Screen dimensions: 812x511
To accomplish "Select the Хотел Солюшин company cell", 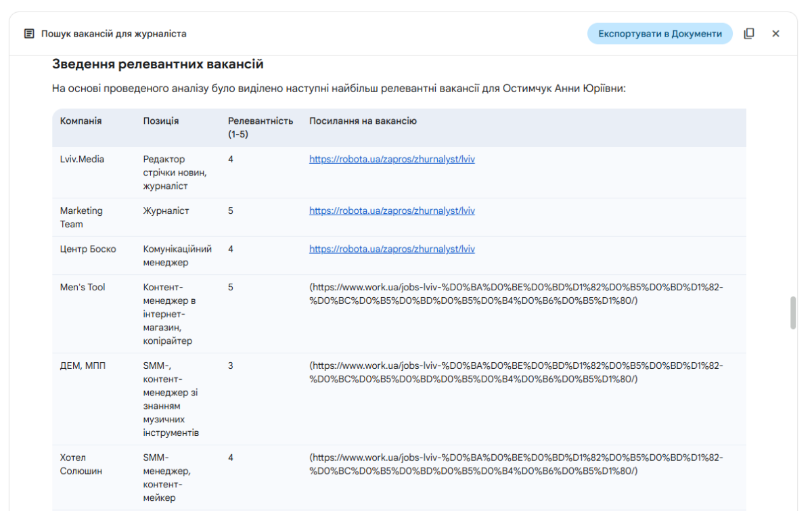I will click(x=81, y=464).
